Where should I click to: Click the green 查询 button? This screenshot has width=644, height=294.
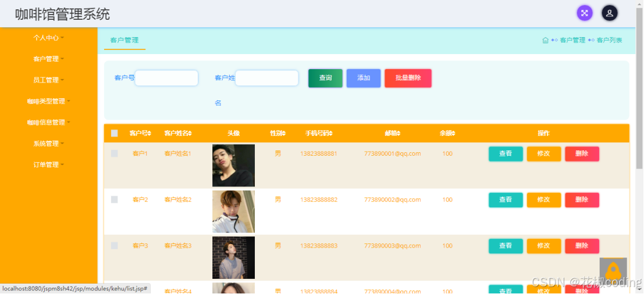coord(325,78)
